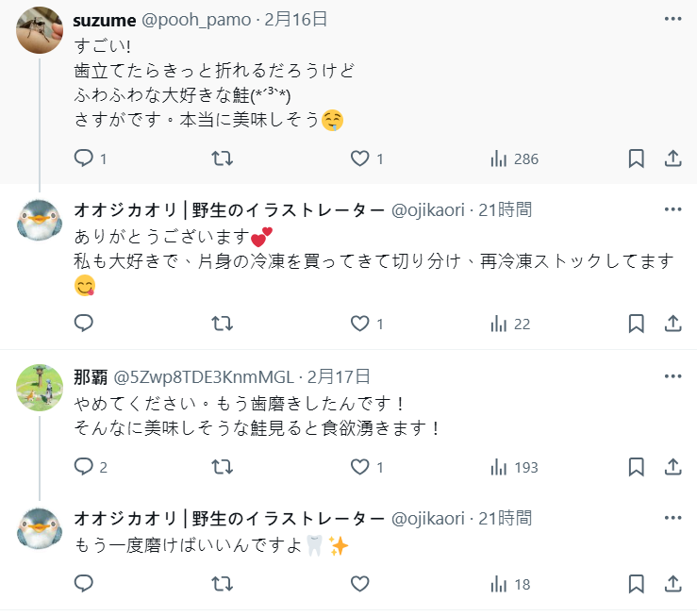Reply to suzume's tweet
This screenshot has height=616, width=697.
point(84,158)
